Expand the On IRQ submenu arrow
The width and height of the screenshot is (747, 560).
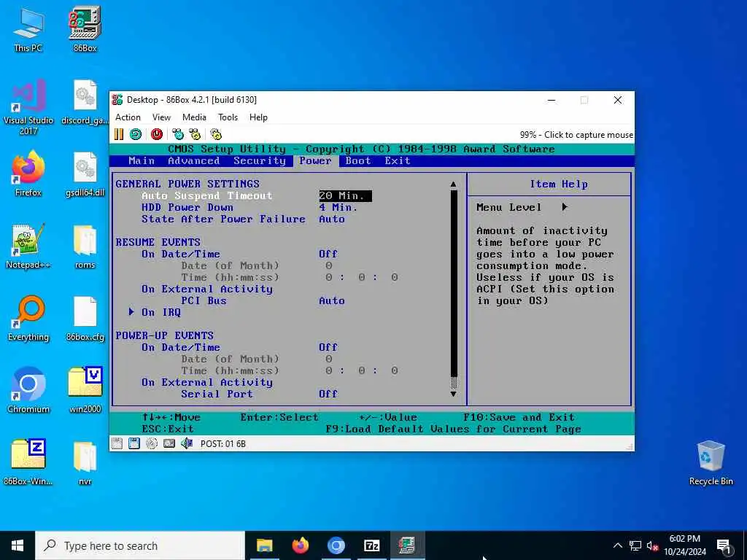pos(131,312)
